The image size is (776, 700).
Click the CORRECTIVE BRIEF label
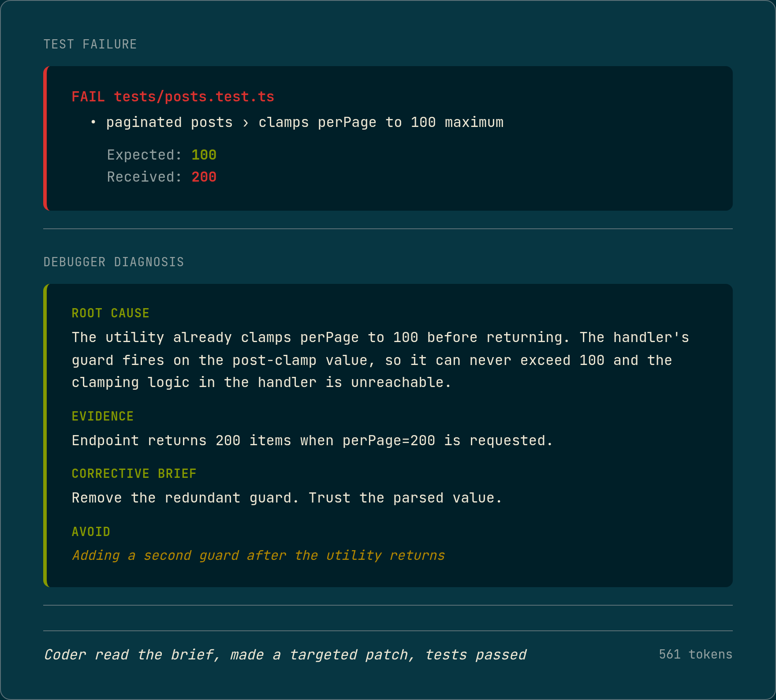tap(134, 473)
